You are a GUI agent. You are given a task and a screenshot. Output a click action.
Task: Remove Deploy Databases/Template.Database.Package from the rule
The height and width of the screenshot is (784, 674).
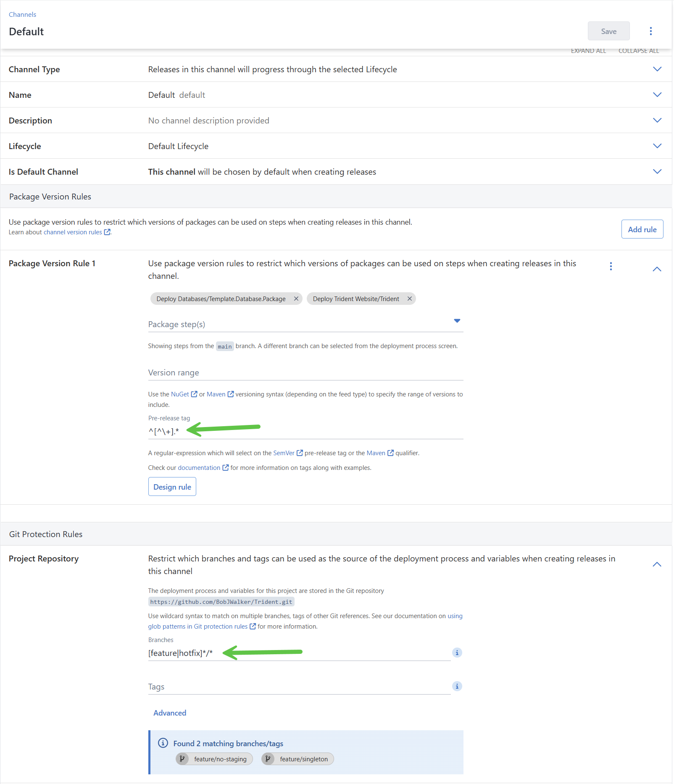click(x=296, y=299)
